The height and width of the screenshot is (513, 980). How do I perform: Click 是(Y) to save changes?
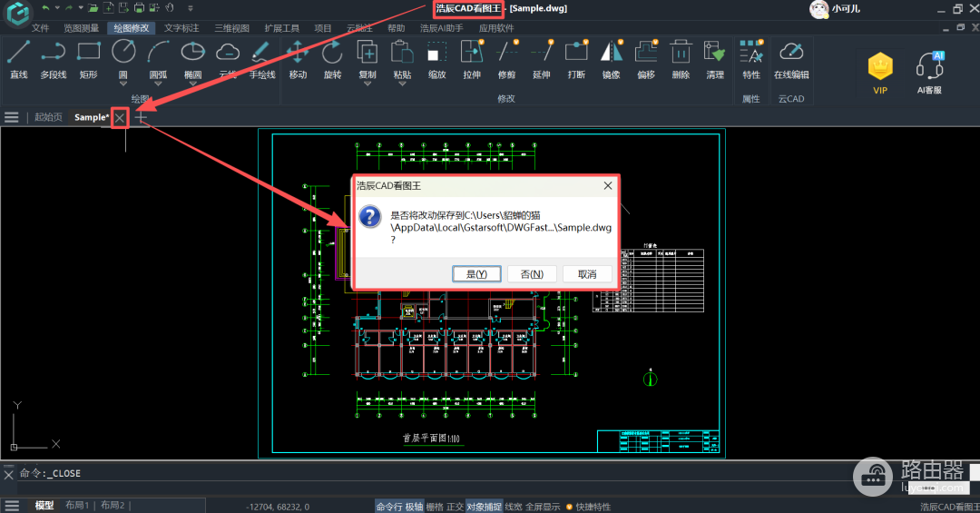tap(476, 274)
